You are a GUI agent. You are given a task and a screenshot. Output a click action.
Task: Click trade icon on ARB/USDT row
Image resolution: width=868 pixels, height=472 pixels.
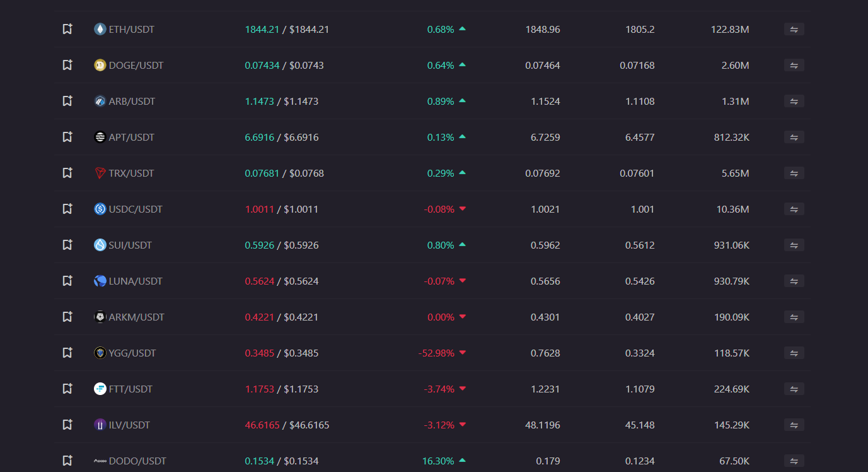click(794, 101)
